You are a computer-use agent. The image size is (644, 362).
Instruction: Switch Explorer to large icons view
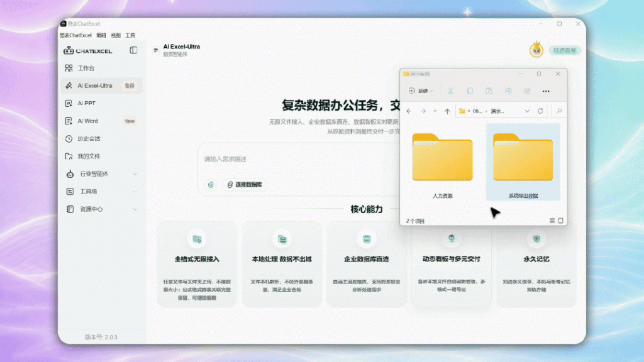point(560,221)
